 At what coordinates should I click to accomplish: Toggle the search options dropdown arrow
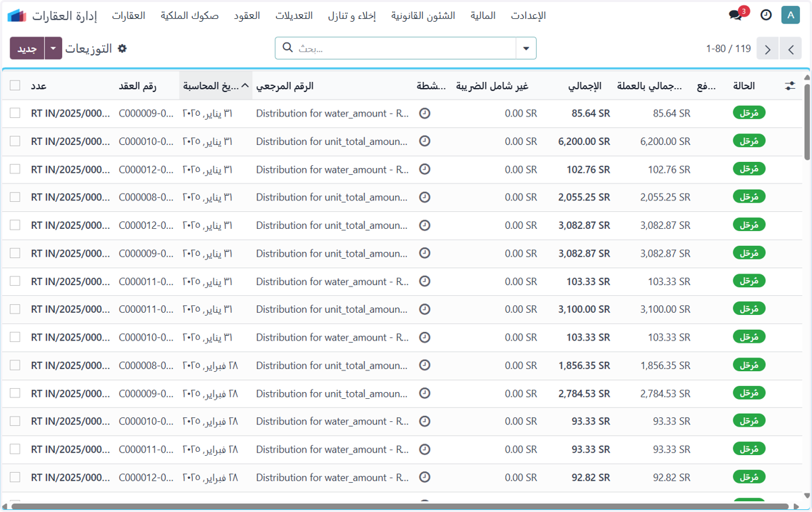point(526,48)
